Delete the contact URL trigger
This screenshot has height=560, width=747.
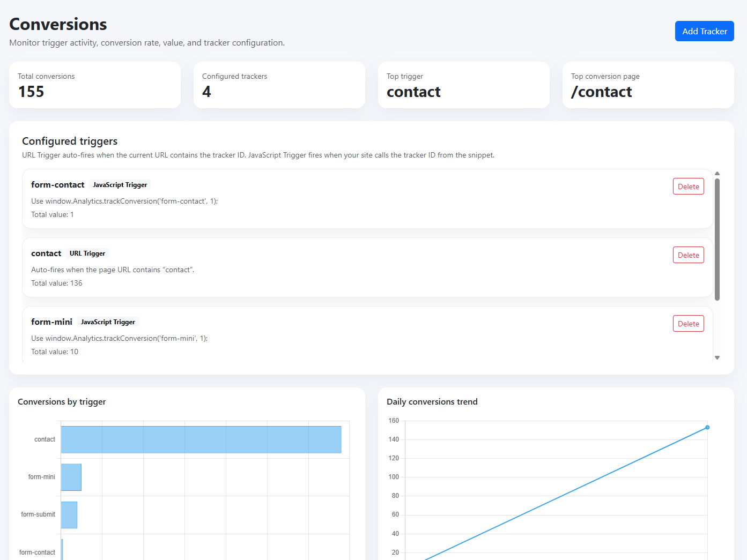(688, 255)
